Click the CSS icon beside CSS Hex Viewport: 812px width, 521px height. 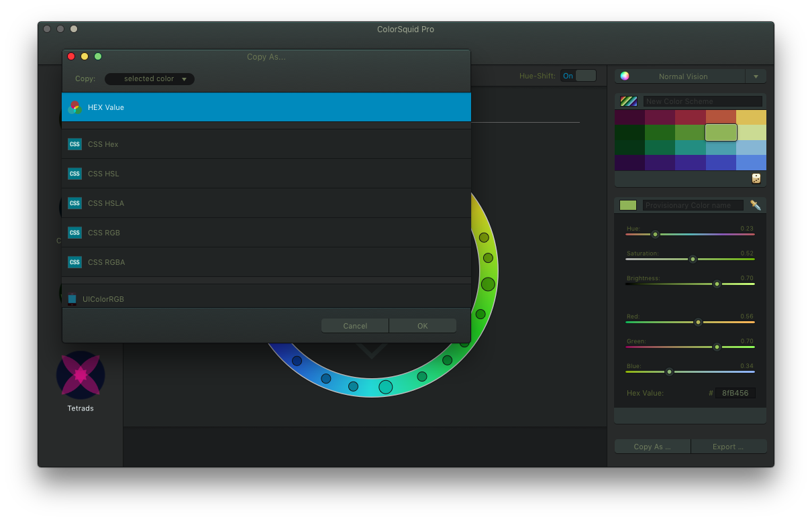coord(74,144)
